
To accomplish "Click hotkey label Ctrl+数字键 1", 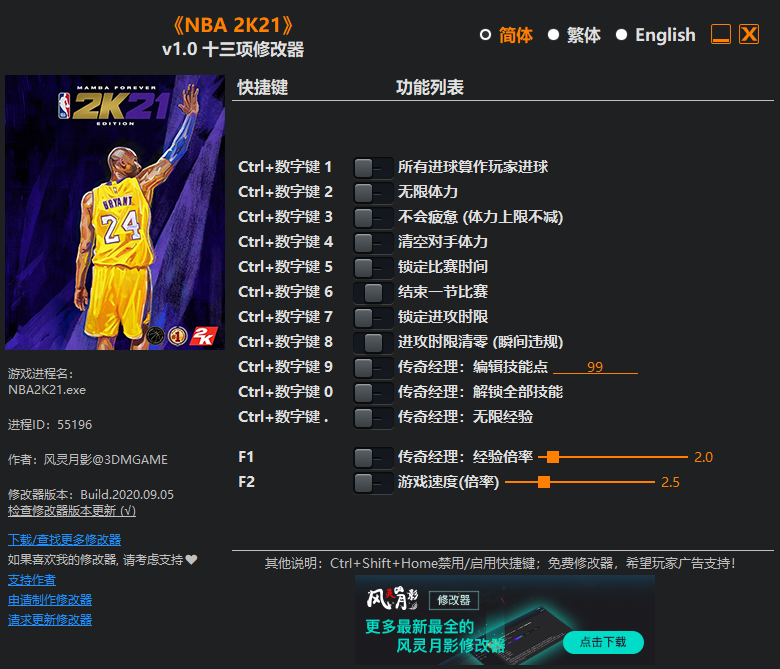I will pos(285,167).
